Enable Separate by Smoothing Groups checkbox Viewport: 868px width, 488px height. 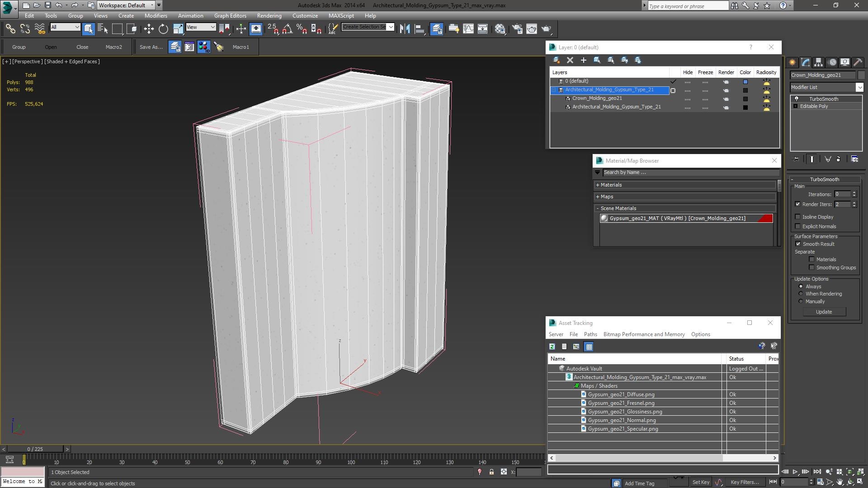[x=812, y=267]
